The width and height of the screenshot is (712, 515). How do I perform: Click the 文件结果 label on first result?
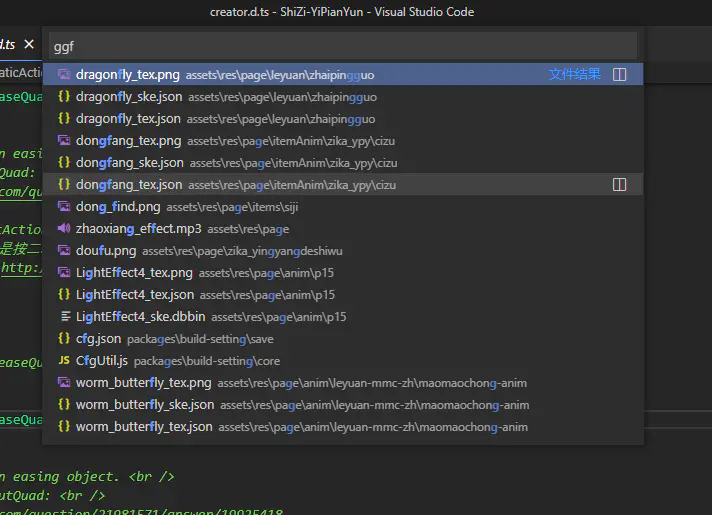(575, 75)
